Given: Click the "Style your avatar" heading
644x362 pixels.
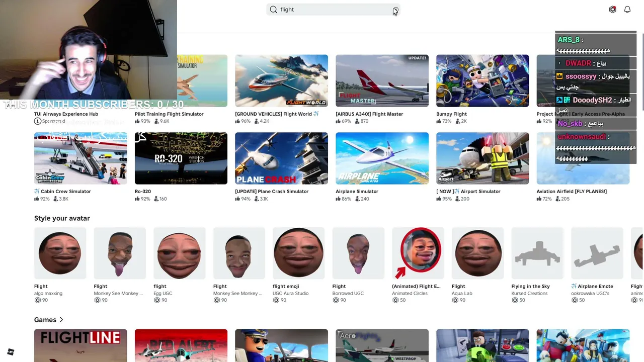Looking at the screenshot, I should (62, 218).
